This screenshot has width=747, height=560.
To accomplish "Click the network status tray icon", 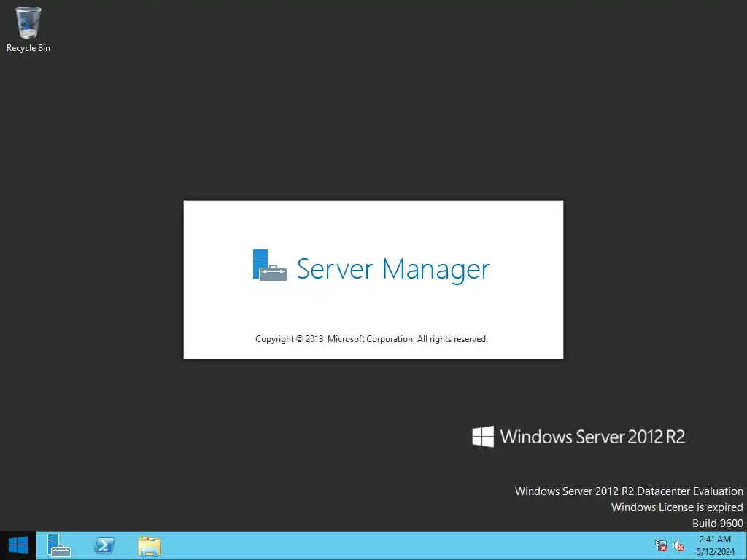I will point(661,545).
